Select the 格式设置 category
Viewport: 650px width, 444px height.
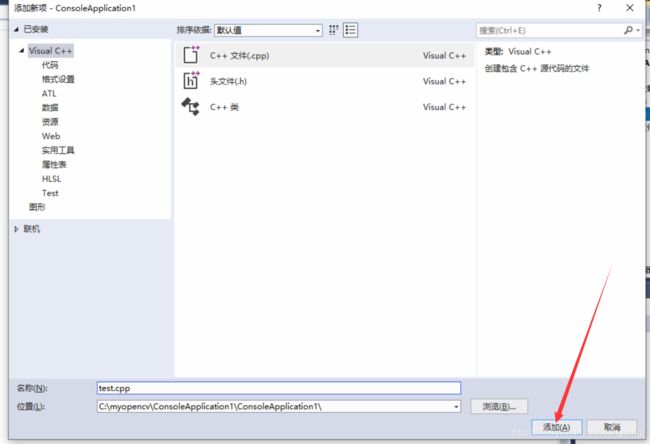click(x=58, y=79)
